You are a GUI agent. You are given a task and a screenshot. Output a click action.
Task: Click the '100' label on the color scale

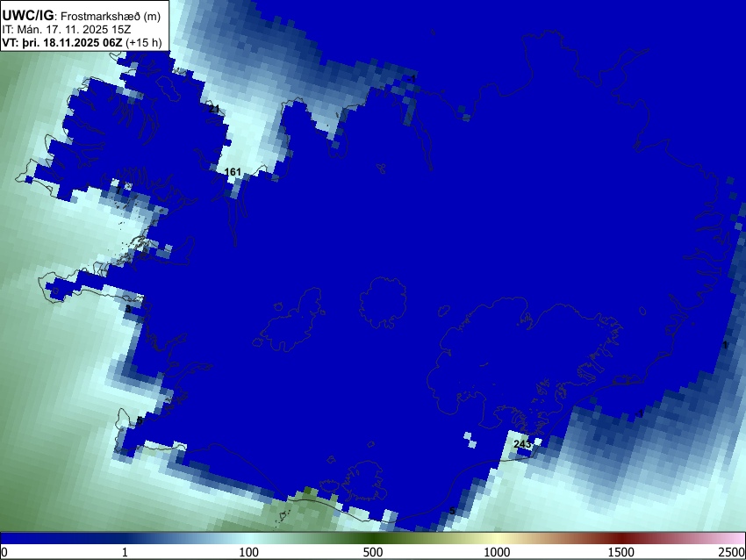248,552
